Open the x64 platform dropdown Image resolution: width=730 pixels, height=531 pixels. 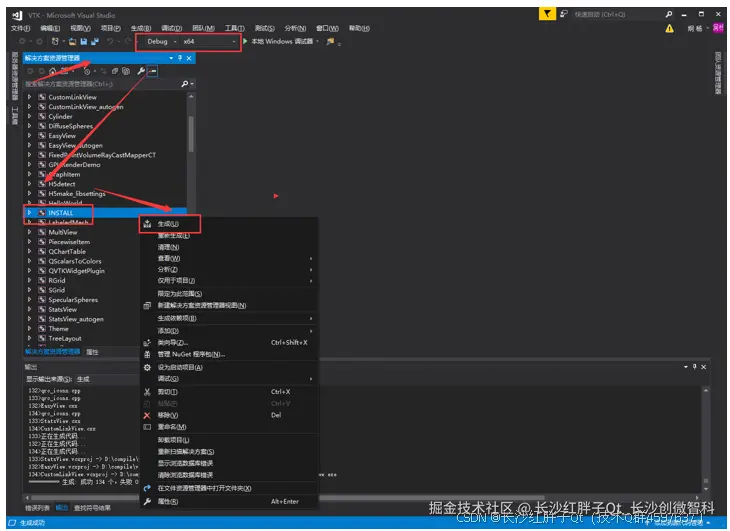point(210,41)
